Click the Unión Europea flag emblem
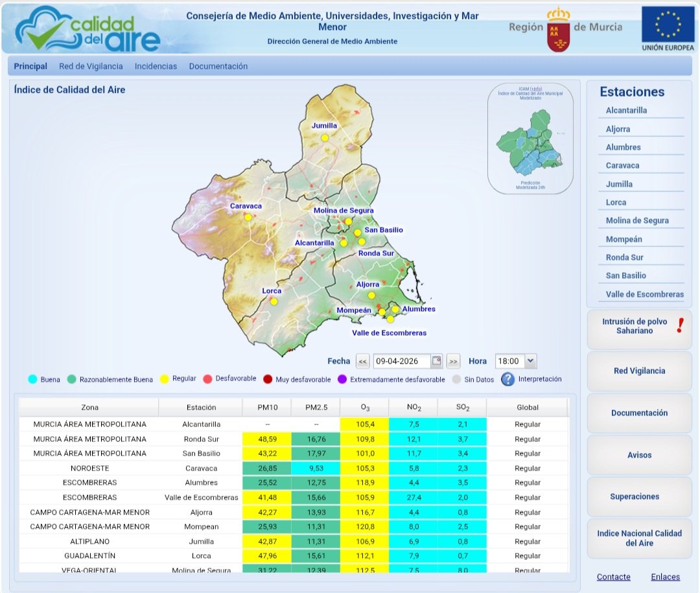This screenshot has width=700, height=593. click(668, 25)
